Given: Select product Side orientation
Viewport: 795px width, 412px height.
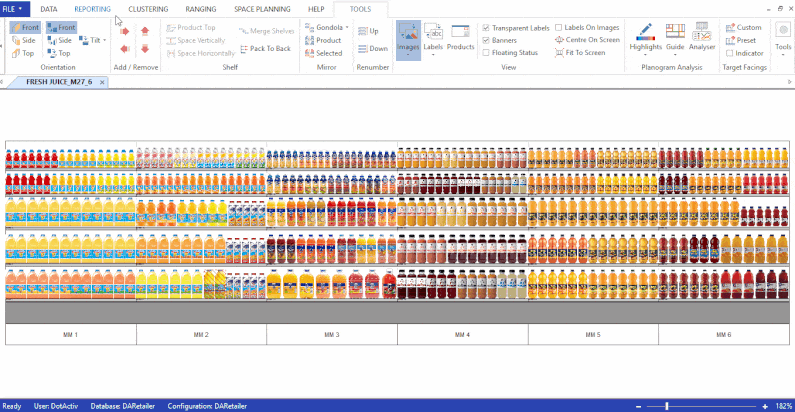Looking at the screenshot, I should pos(24,40).
